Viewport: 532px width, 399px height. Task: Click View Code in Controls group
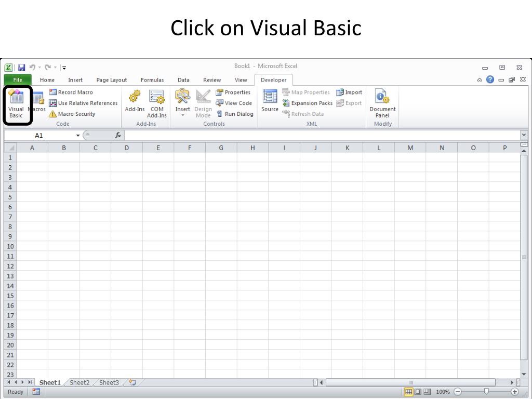[234, 103]
